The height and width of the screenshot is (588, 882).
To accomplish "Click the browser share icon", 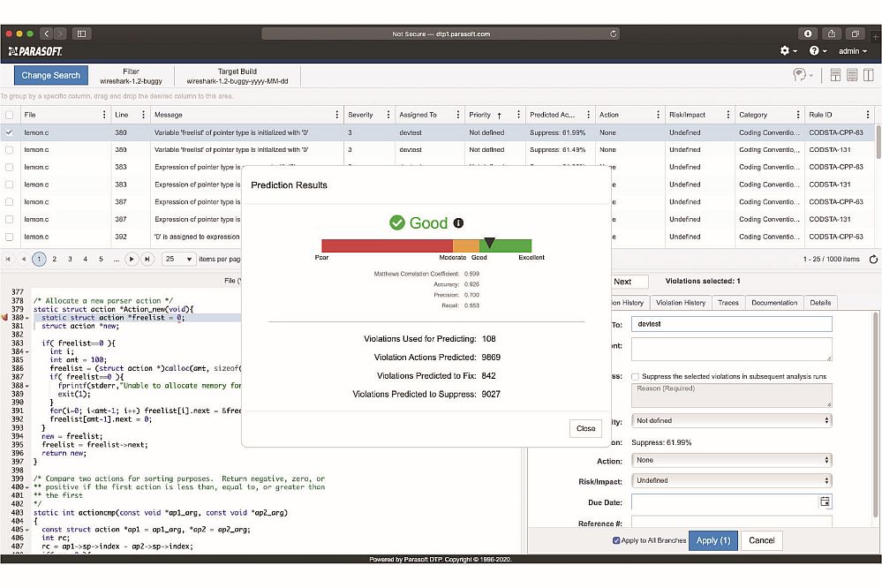I will click(x=832, y=34).
